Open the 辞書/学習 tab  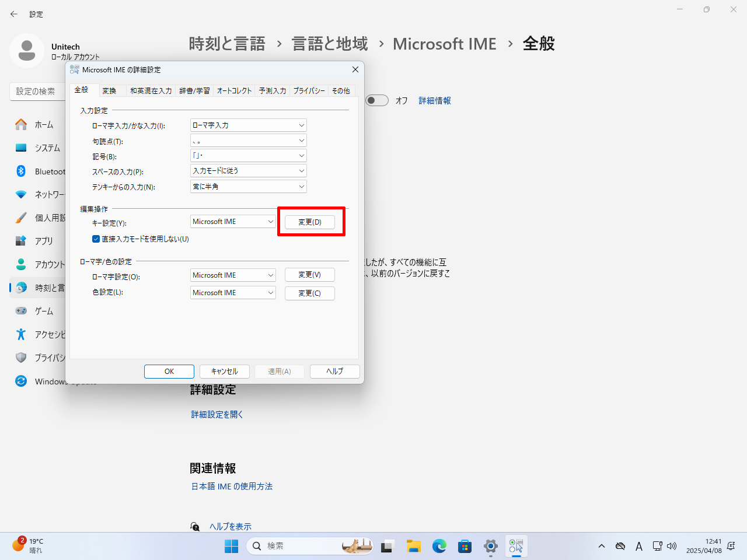click(x=194, y=90)
